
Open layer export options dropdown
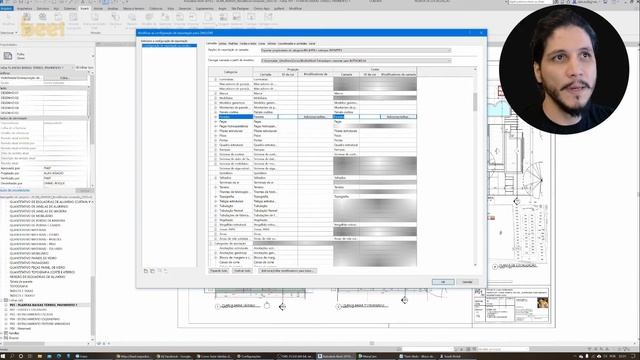pyautogui.click(x=356, y=50)
